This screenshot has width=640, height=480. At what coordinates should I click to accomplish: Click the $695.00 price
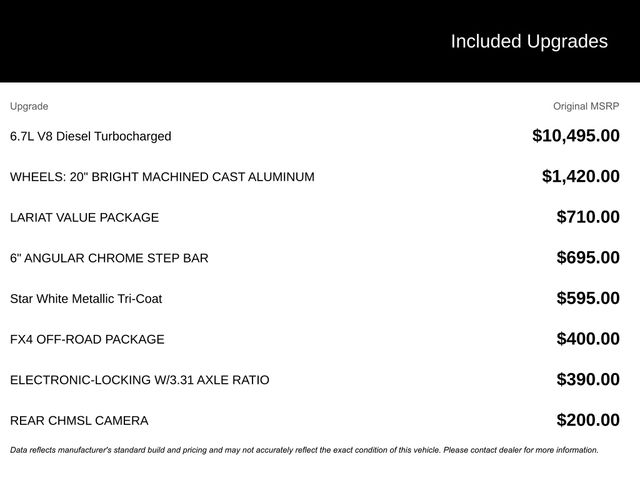click(588, 258)
